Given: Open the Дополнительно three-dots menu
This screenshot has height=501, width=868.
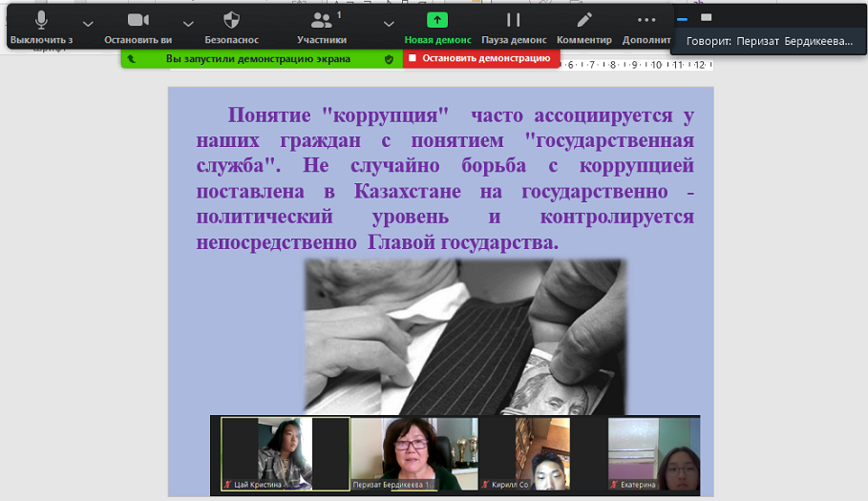Looking at the screenshot, I should [646, 21].
